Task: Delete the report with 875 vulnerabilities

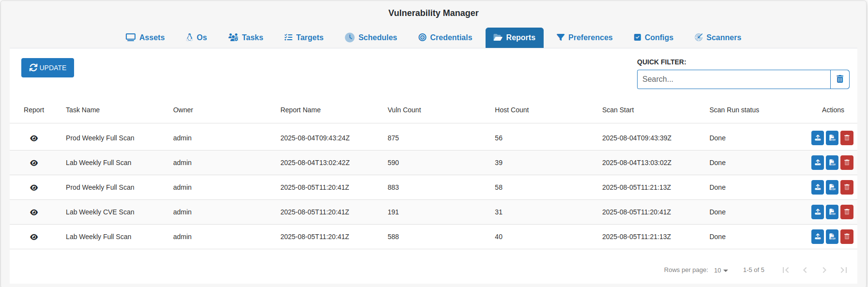Action: pyautogui.click(x=847, y=138)
